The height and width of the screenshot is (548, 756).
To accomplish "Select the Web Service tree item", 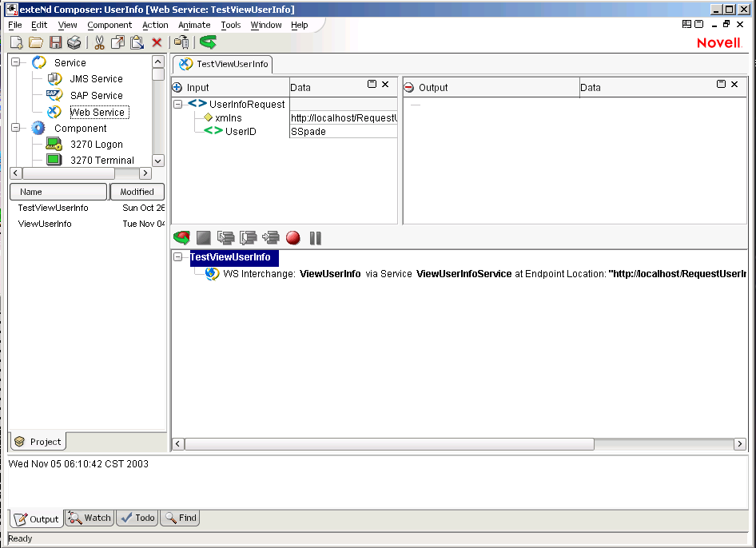I will (x=98, y=112).
